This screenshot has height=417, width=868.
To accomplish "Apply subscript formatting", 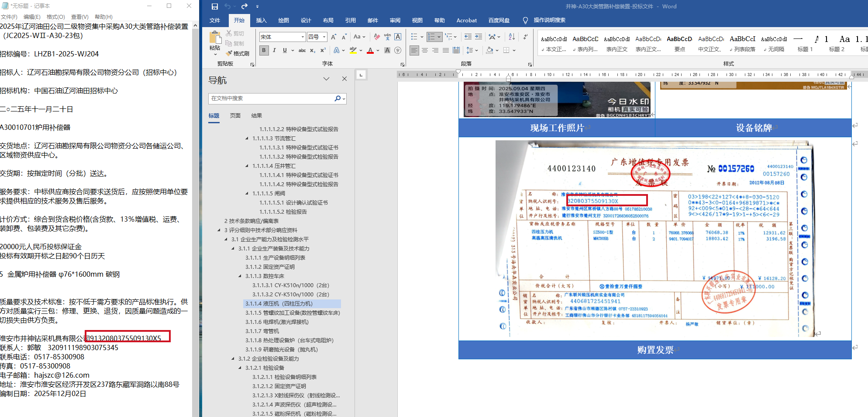I will tap(313, 50).
